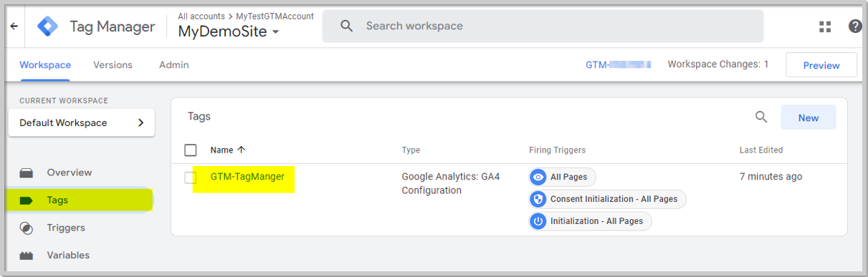This screenshot has width=868, height=277.
Task: Sort by the Name column header
Action: click(x=221, y=150)
